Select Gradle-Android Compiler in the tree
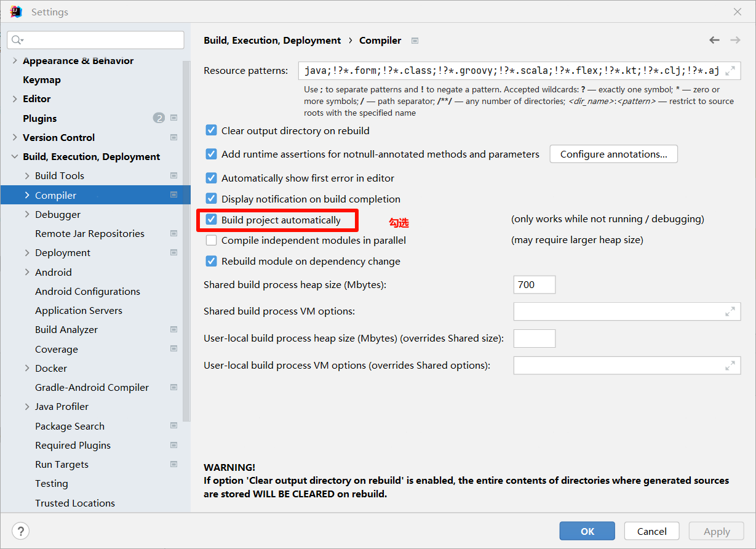Image resolution: width=756 pixels, height=549 pixels. coord(92,387)
